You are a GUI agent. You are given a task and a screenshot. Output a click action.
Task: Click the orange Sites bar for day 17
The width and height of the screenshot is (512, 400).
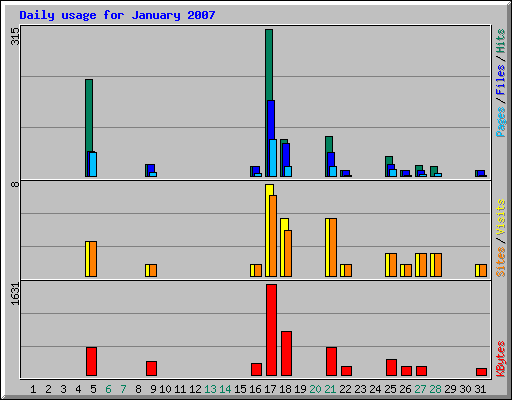(x=273, y=236)
